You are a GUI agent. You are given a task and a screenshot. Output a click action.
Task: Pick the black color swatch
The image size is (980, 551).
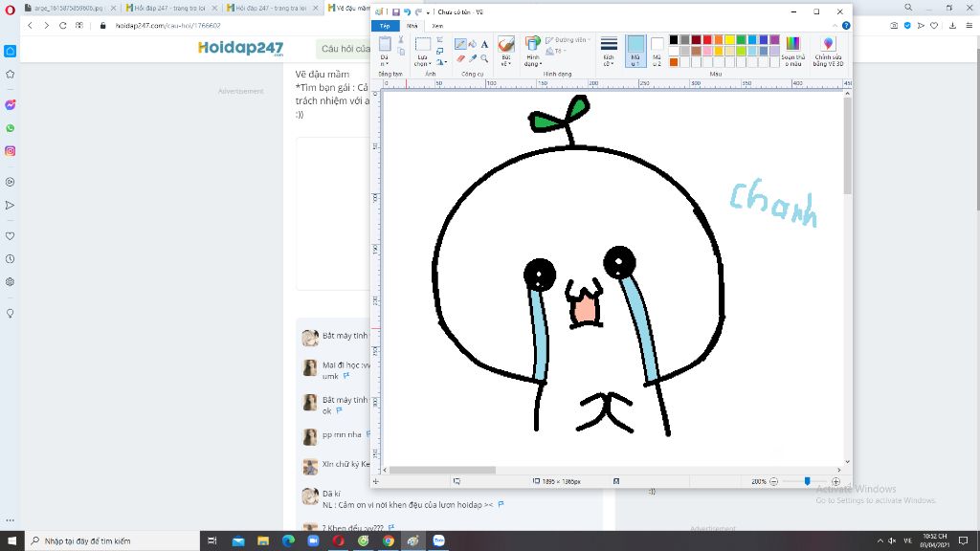click(x=673, y=40)
